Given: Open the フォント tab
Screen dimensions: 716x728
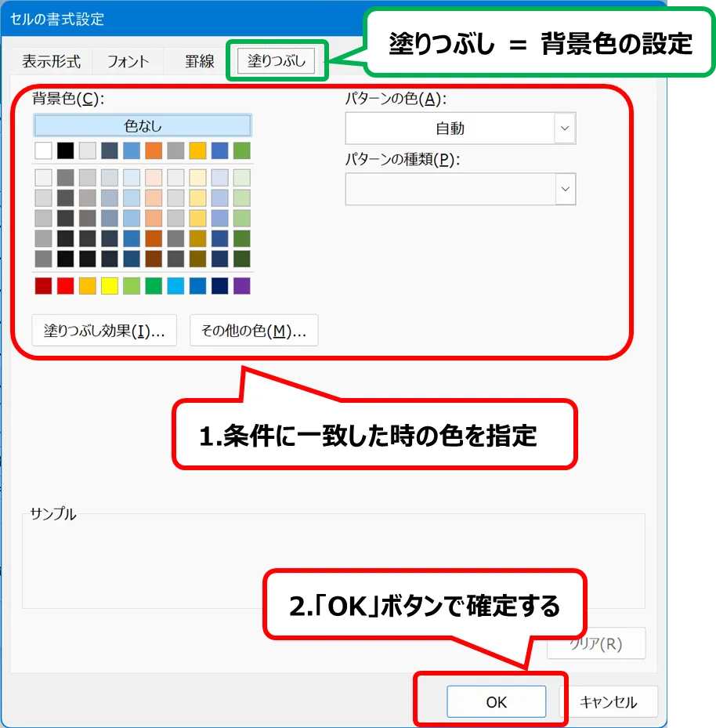Looking at the screenshot, I should pyautogui.click(x=128, y=61).
